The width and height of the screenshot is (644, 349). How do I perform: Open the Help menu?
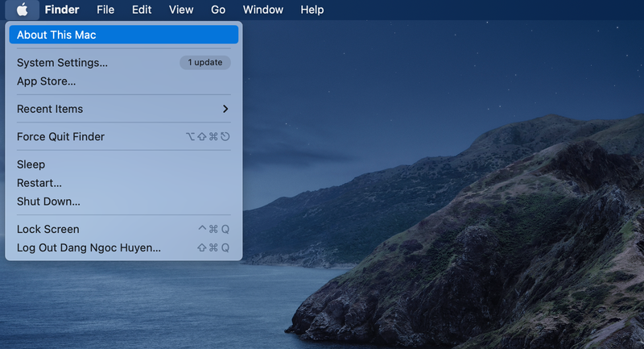[312, 10]
